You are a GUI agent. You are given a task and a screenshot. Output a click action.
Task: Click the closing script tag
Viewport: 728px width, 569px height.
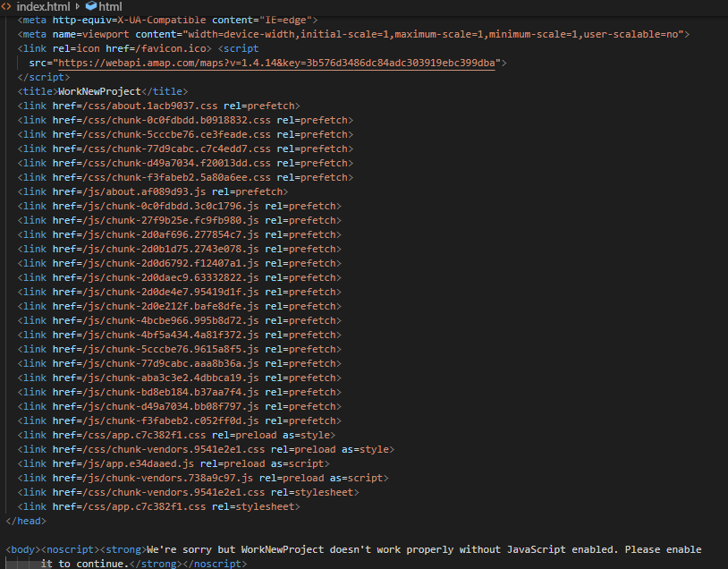(44, 77)
